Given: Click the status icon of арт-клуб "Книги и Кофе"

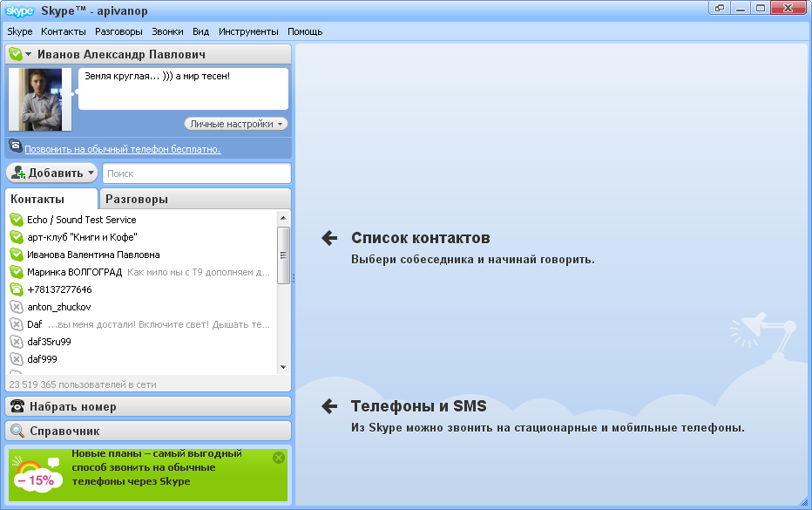Looking at the screenshot, I should click(x=17, y=237).
